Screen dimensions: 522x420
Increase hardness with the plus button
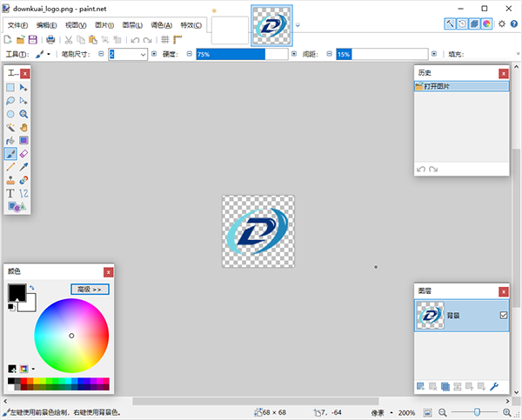pos(294,54)
